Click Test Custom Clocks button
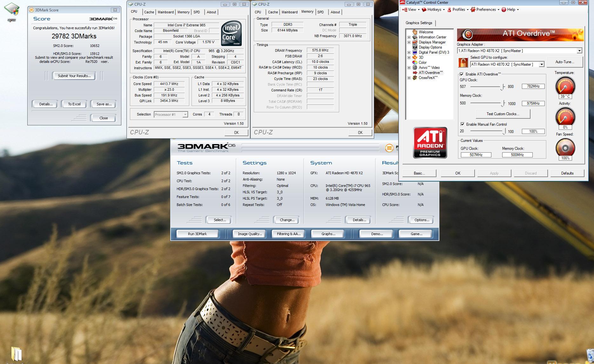 click(503, 114)
